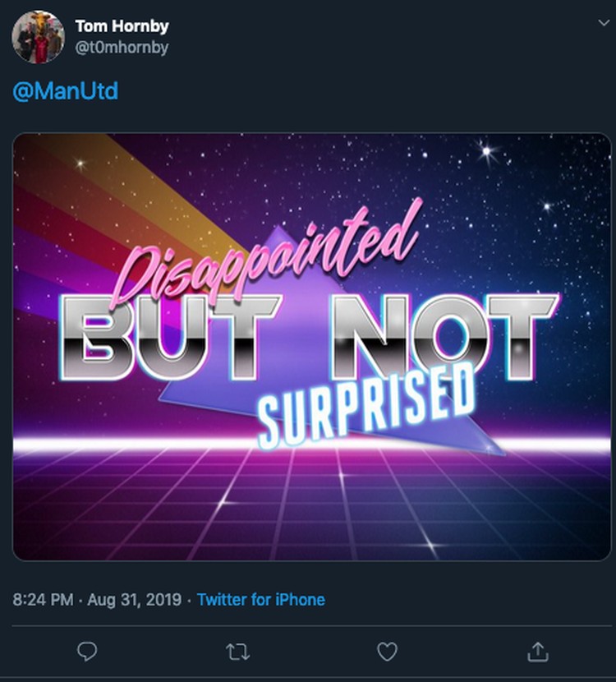
Task: Select the @t0mhornby handle
Action: 122,47
